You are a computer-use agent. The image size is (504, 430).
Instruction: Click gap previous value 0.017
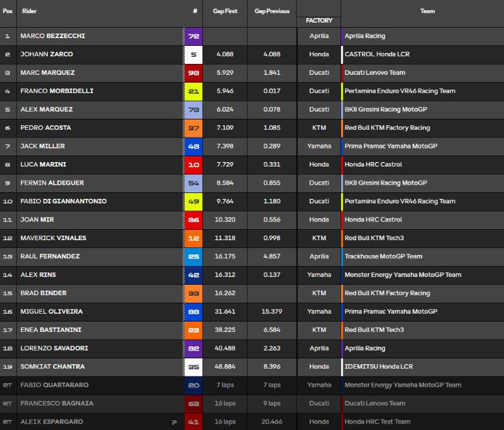click(272, 91)
